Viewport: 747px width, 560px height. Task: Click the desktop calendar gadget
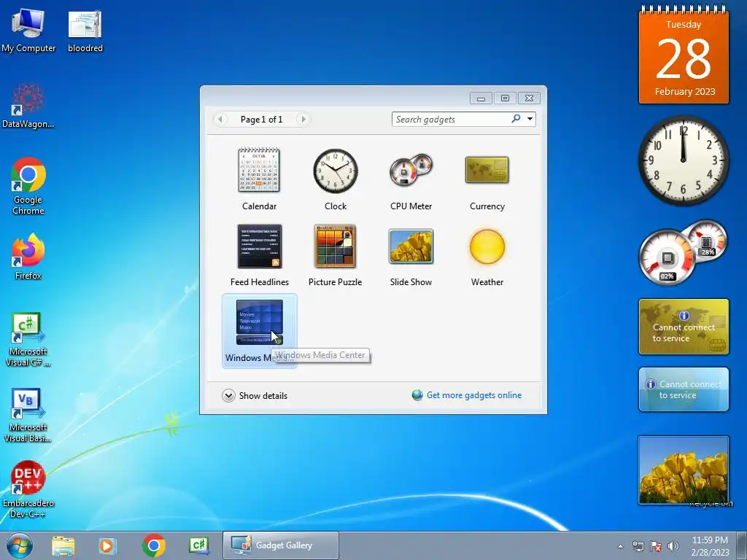pyautogui.click(x=684, y=55)
